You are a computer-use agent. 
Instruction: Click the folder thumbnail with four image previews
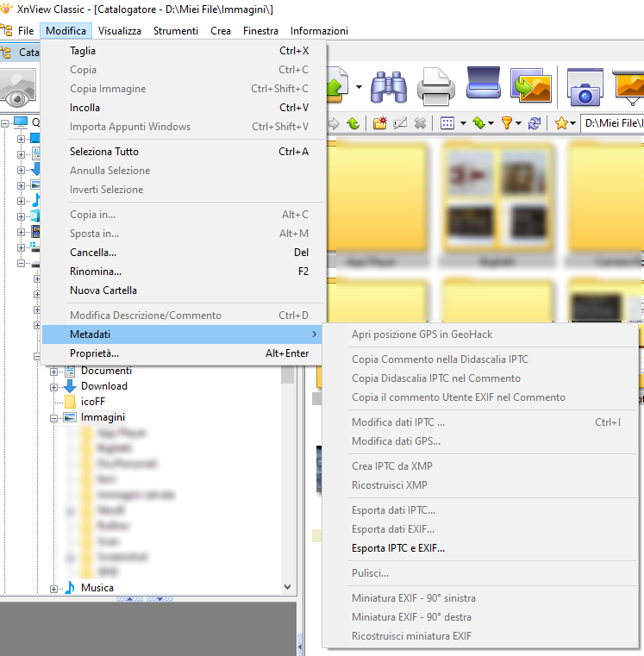(497, 197)
